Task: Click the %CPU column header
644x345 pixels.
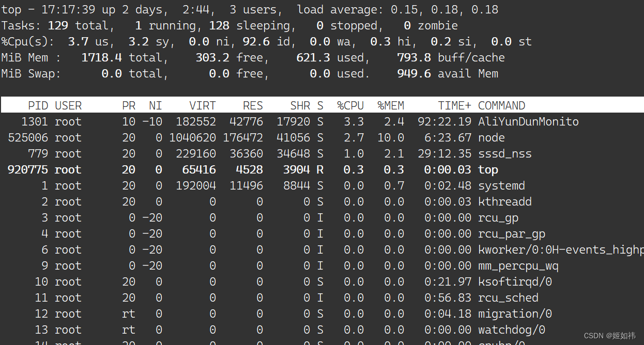Action: (x=350, y=106)
